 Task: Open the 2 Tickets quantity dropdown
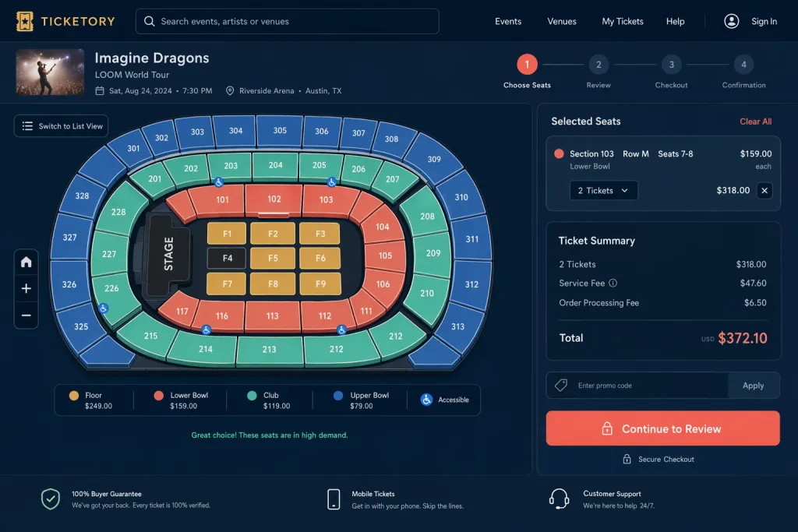point(604,190)
